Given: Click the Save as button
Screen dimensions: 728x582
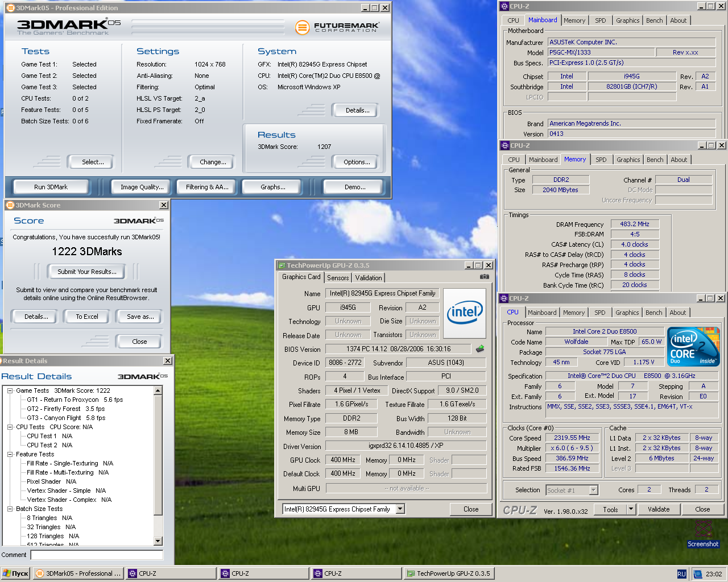Looking at the screenshot, I should tap(140, 317).
